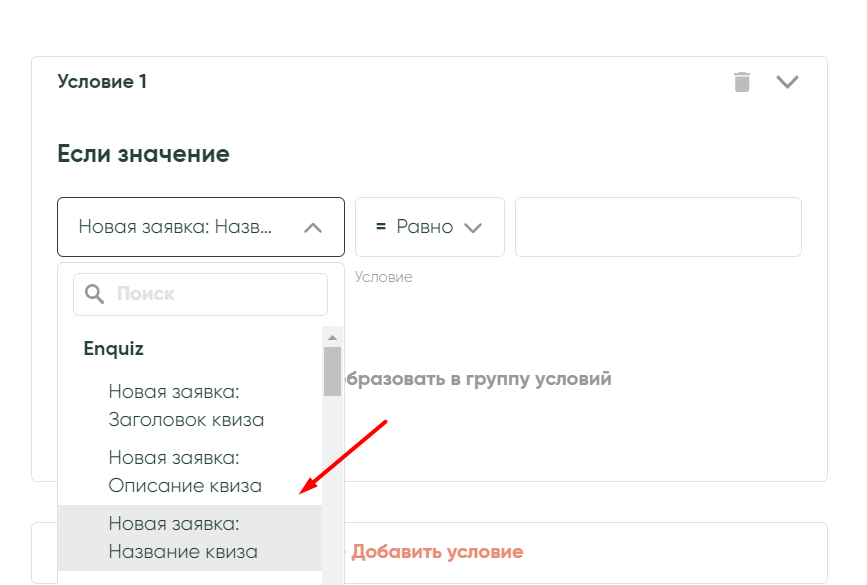The height and width of the screenshot is (585, 867).
Task: Click the magnifier icon in the search box
Action: [x=95, y=294]
